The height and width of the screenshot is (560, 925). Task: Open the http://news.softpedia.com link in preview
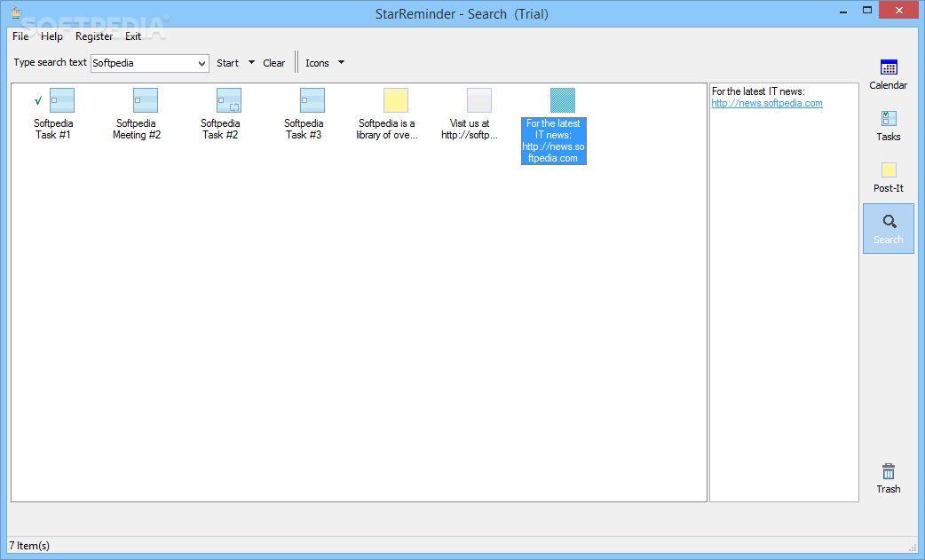[x=767, y=103]
